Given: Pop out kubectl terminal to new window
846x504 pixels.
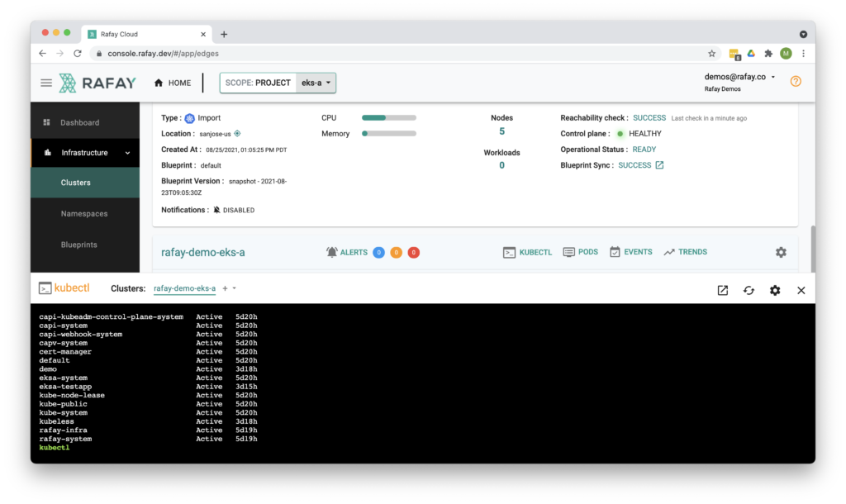Looking at the screenshot, I should coord(722,290).
